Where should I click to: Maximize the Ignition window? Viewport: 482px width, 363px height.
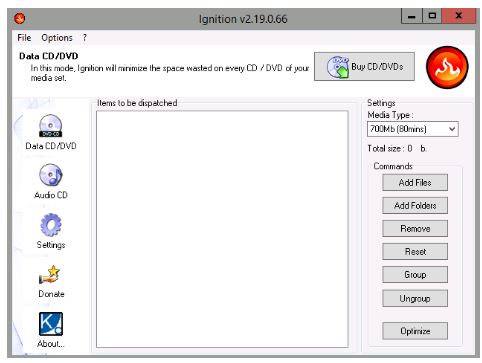click(x=432, y=16)
